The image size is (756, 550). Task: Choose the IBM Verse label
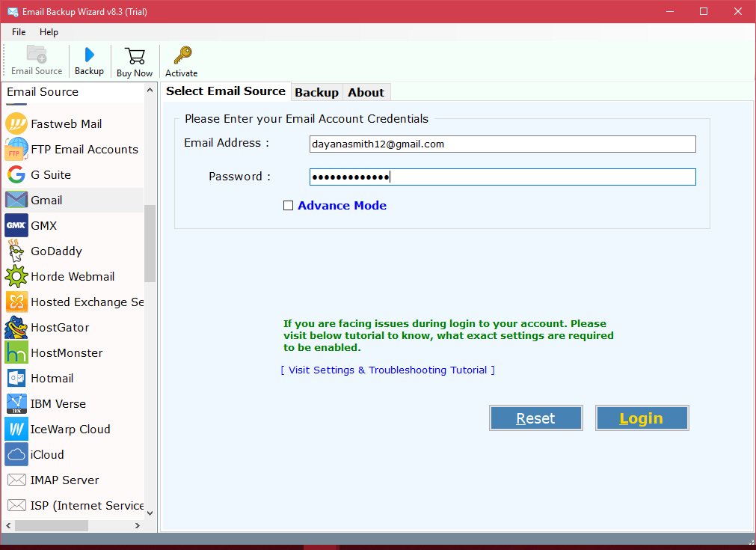pyautogui.click(x=58, y=404)
